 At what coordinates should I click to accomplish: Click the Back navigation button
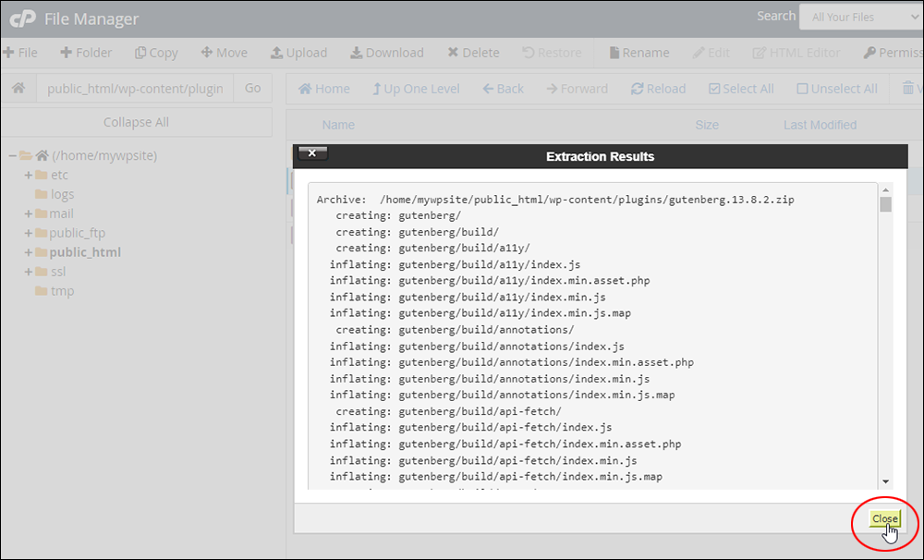point(504,89)
